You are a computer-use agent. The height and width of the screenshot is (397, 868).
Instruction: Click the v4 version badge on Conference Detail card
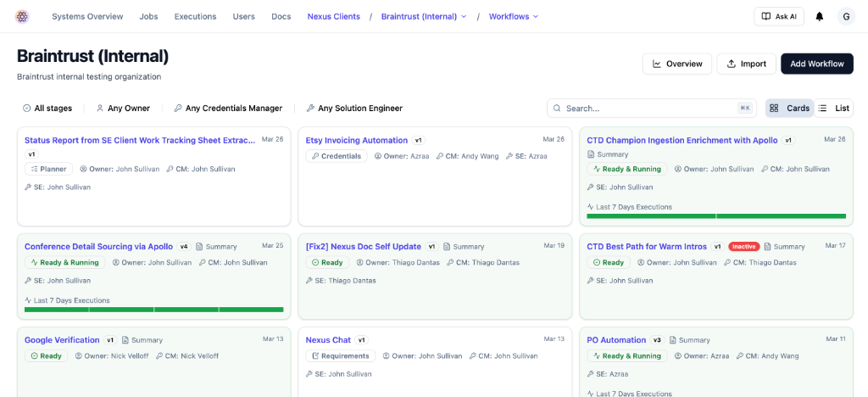184,247
